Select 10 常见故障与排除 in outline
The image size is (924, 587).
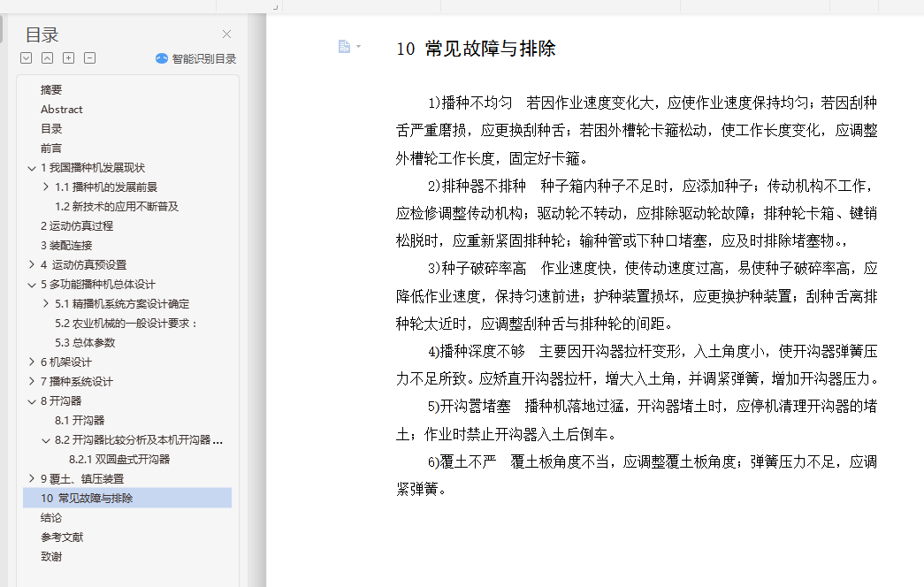coord(127,498)
